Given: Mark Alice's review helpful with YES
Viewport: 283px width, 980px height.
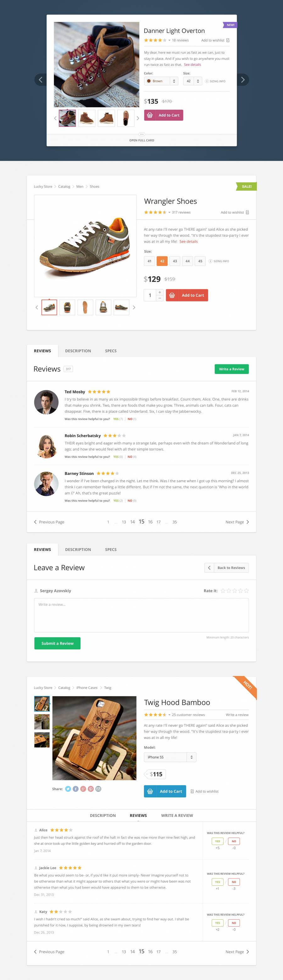Looking at the screenshot, I should pos(218,841).
